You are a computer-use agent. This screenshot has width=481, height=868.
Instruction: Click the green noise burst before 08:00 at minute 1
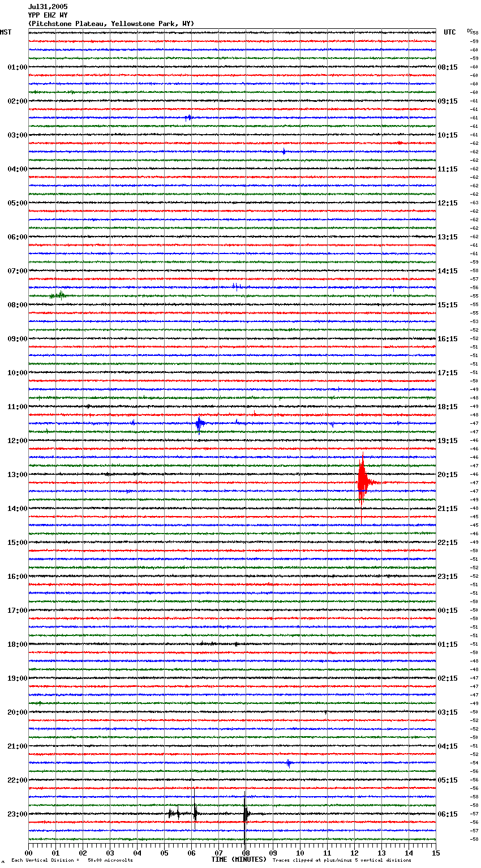58,295
